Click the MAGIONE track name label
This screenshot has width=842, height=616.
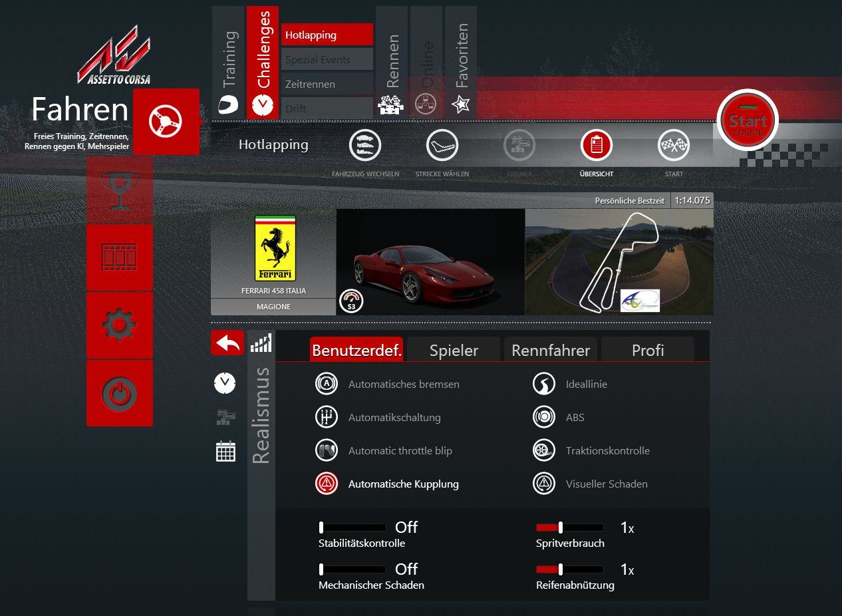[273, 307]
